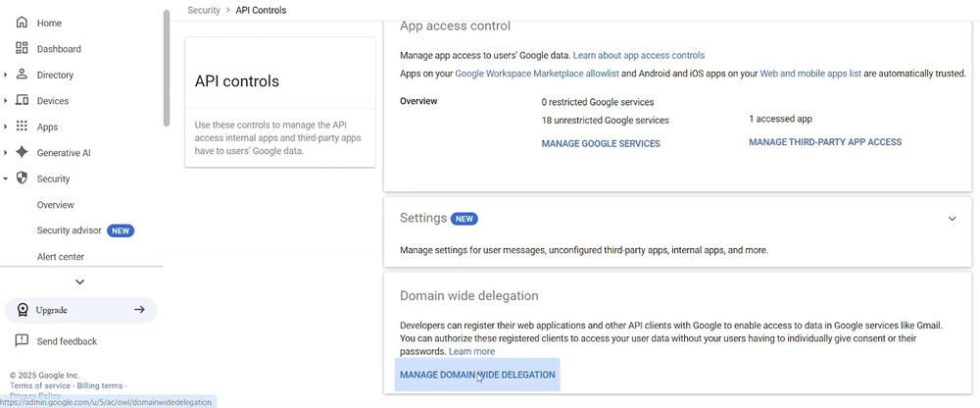This screenshot has height=408, width=980.
Task: Open Learn about app access controls link
Action: 639,55
